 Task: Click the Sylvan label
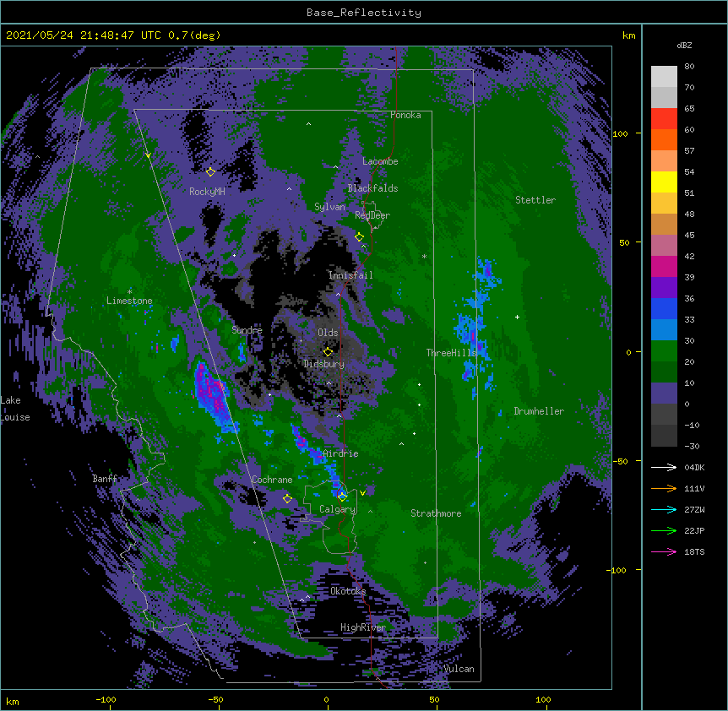coord(329,207)
